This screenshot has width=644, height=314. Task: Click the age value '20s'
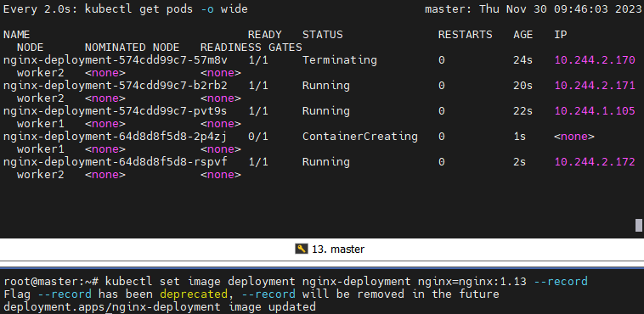click(x=523, y=86)
